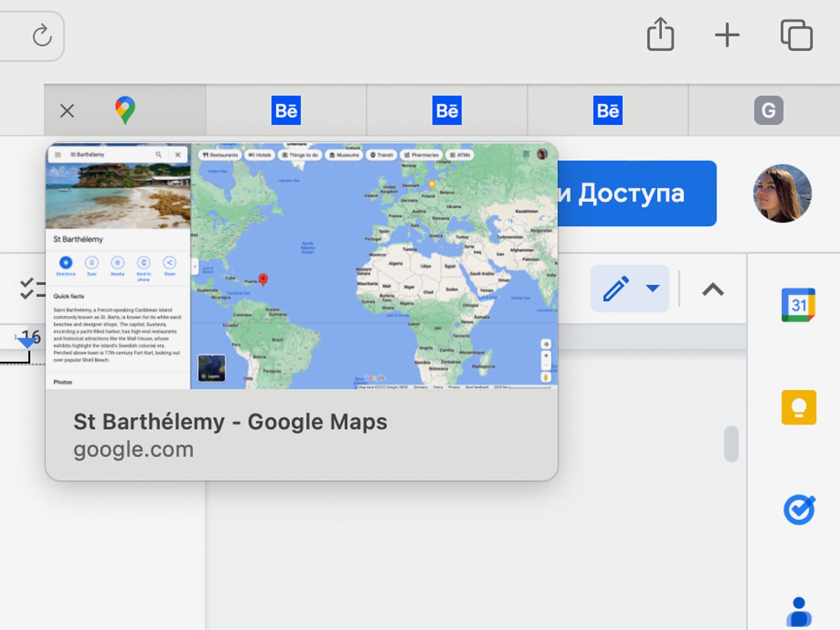Select the pencil editing mode icon
Screen dimensions: 840x630
click(616, 289)
